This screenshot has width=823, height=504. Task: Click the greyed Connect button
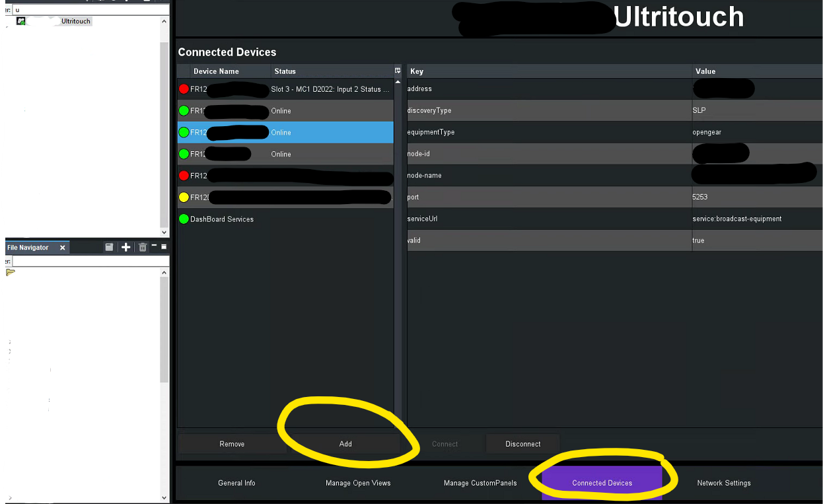[x=445, y=444]
